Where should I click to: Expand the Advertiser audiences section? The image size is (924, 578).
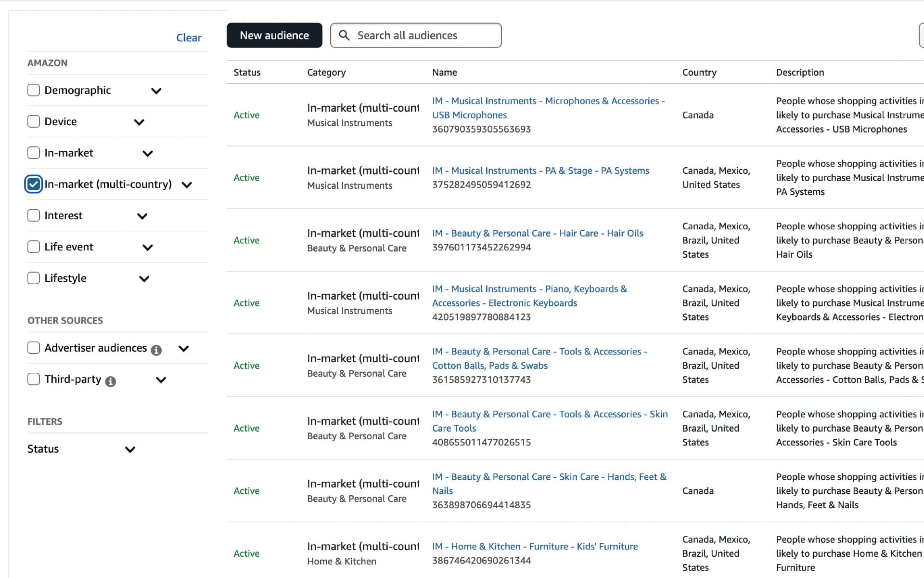pyautogui.click(x=183, y=348)
